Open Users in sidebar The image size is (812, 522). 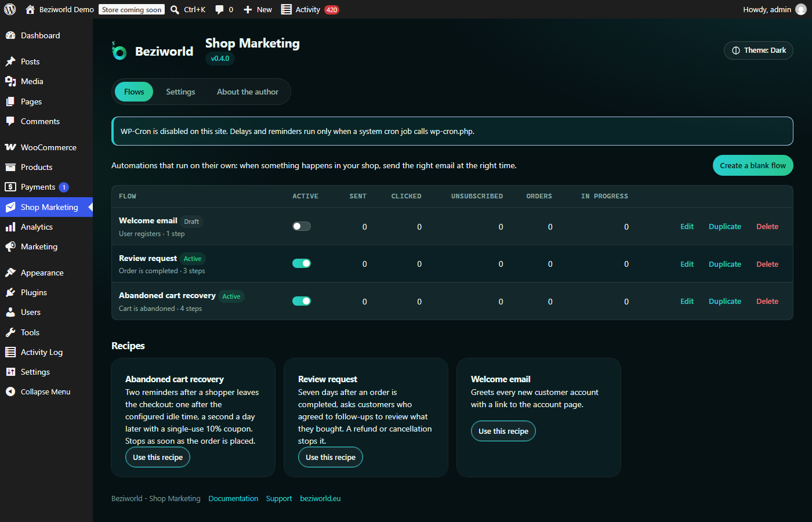coord(46,312)
